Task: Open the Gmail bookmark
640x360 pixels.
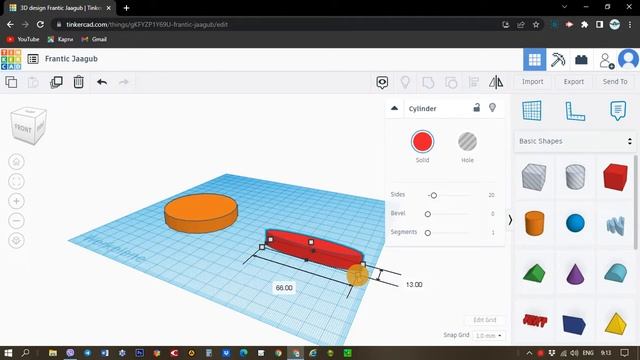Action: tap(94, 39)
